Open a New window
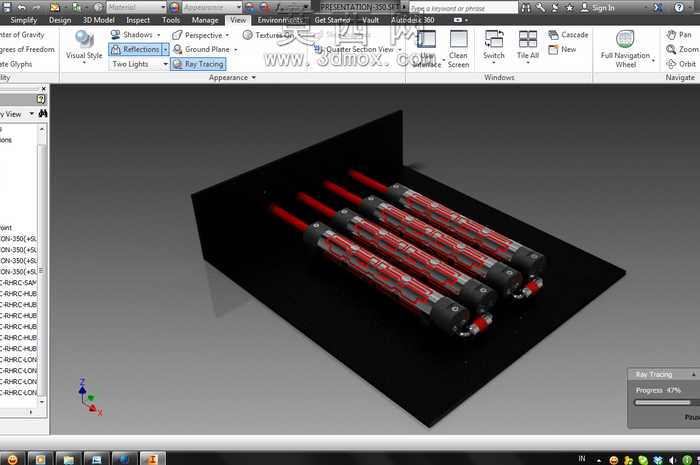700x465 pixels. coord(562,49)
